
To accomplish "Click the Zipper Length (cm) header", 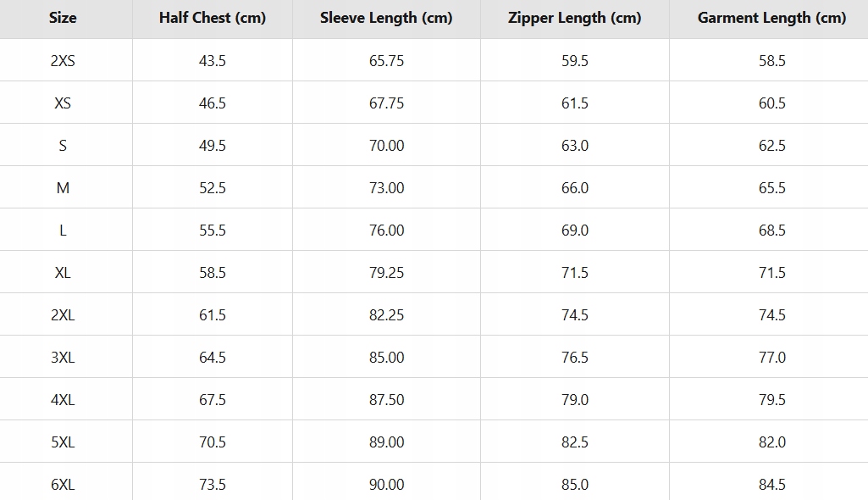I will click(574, 18).
